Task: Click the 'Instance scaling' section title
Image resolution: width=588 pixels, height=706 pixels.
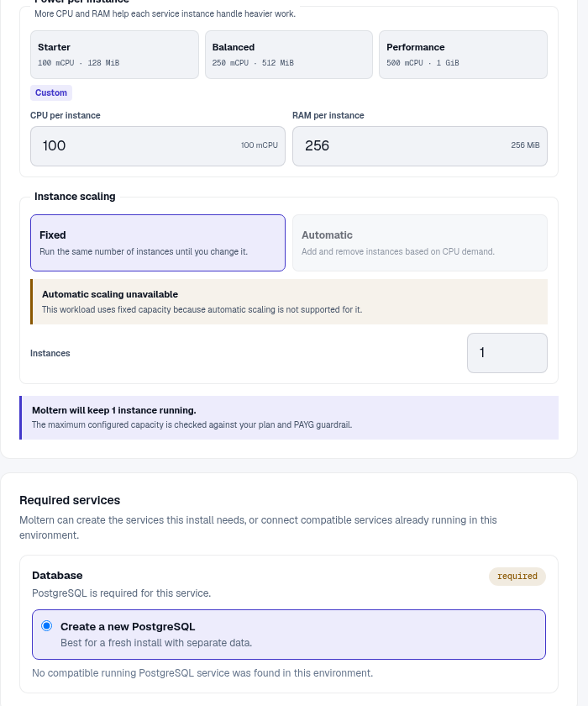Action: tap(75, 197)
